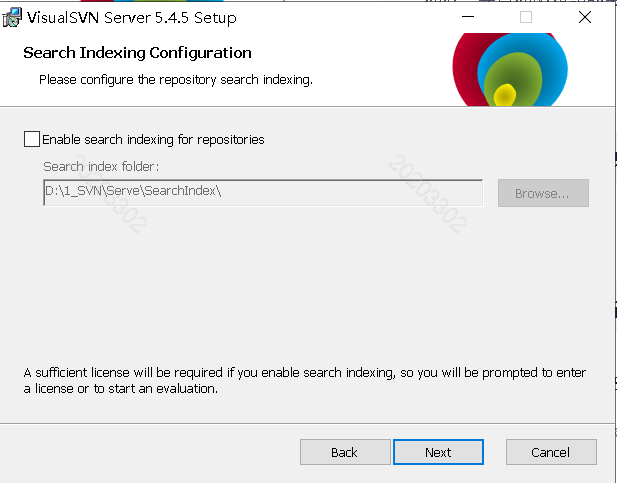Click the VisualSVN colorful logo graphic
The width and height of the screenshot is (617, 483).
coord(510,70)
